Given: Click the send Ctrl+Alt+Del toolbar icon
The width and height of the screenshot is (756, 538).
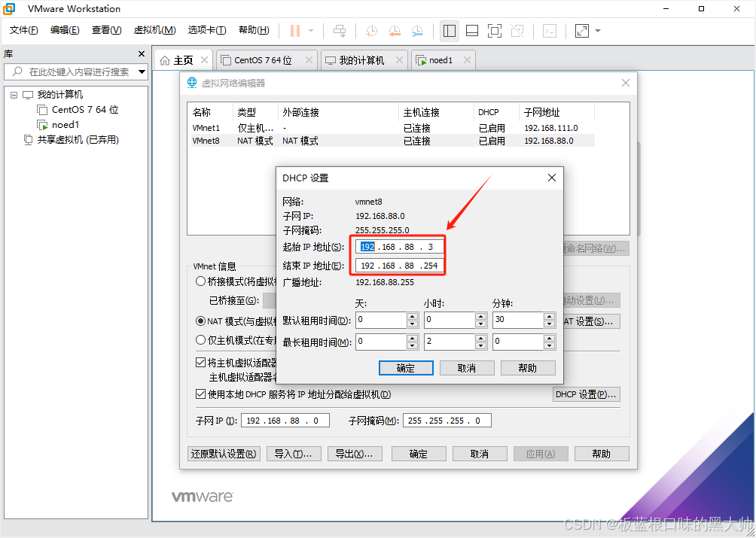Looking at the screenshot, I should coord(340,31).
